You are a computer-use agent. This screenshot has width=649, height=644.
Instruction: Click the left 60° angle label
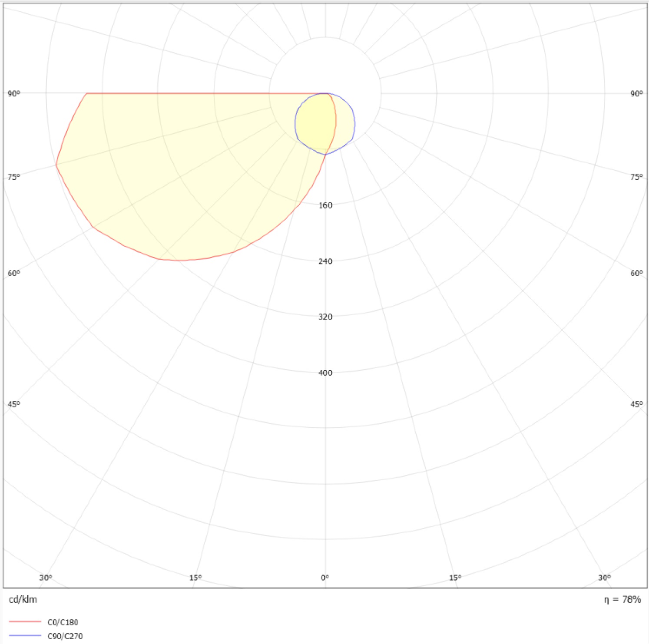pos(14,273)
